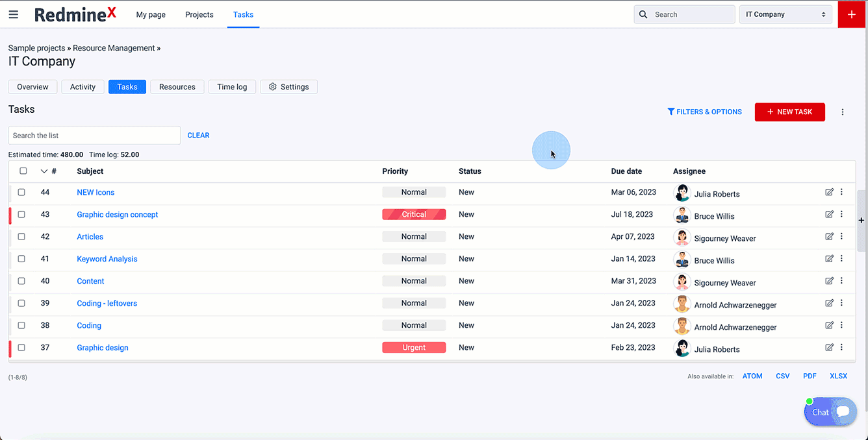Open more actions for task 37 row
The height and width of the screenshot is (440, 868).
click(x=841, y=347)
